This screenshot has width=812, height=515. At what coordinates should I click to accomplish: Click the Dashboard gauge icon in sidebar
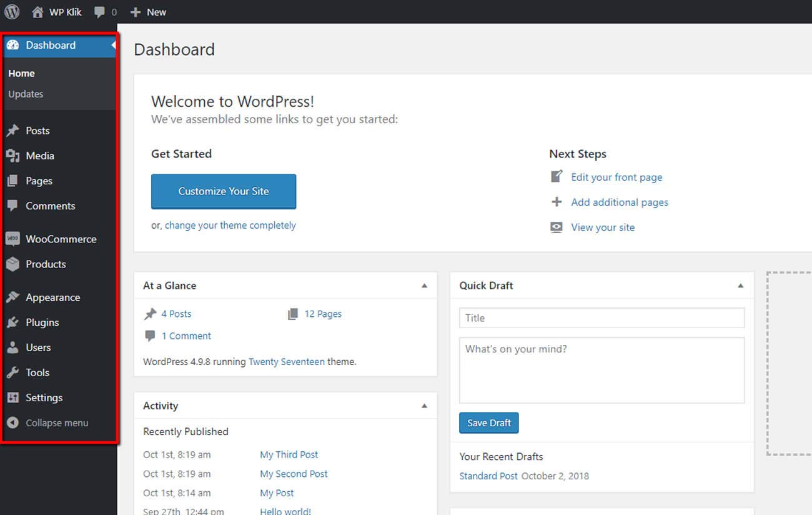tap(12, 45)
